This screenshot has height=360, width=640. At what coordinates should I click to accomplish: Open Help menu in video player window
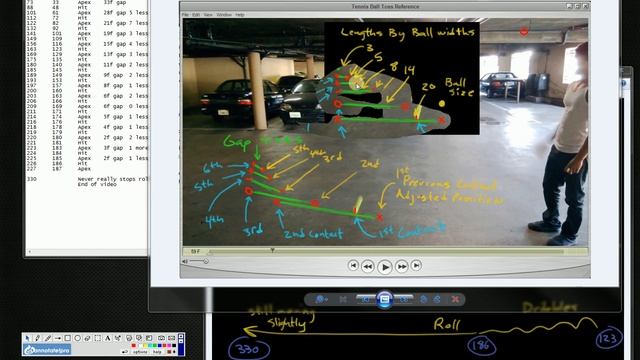pos(240,15)
